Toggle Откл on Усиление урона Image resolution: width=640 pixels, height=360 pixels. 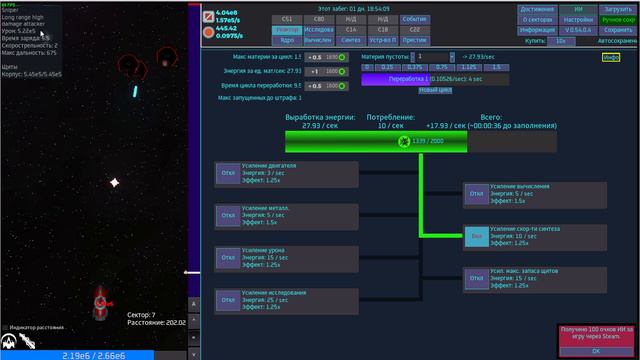(x=228, y=258)
